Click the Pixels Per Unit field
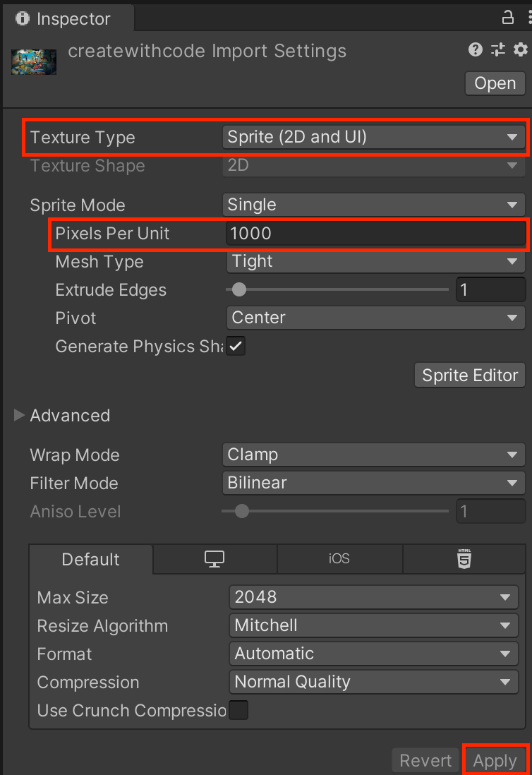This screenshot has height=775, width=532. 374,234
